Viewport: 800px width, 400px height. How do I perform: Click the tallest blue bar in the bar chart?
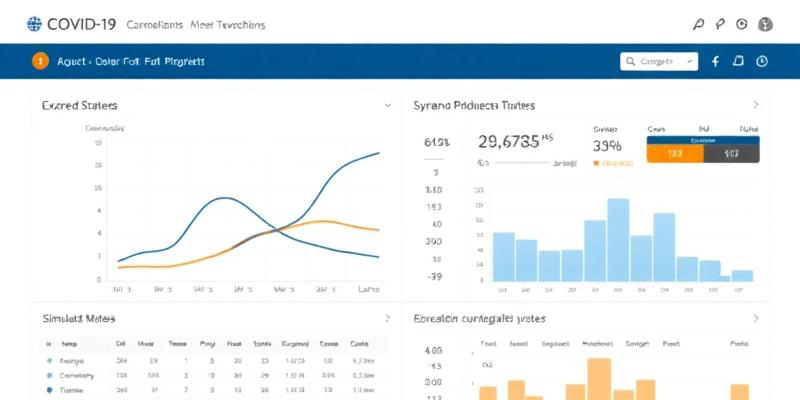coord(618,240)
